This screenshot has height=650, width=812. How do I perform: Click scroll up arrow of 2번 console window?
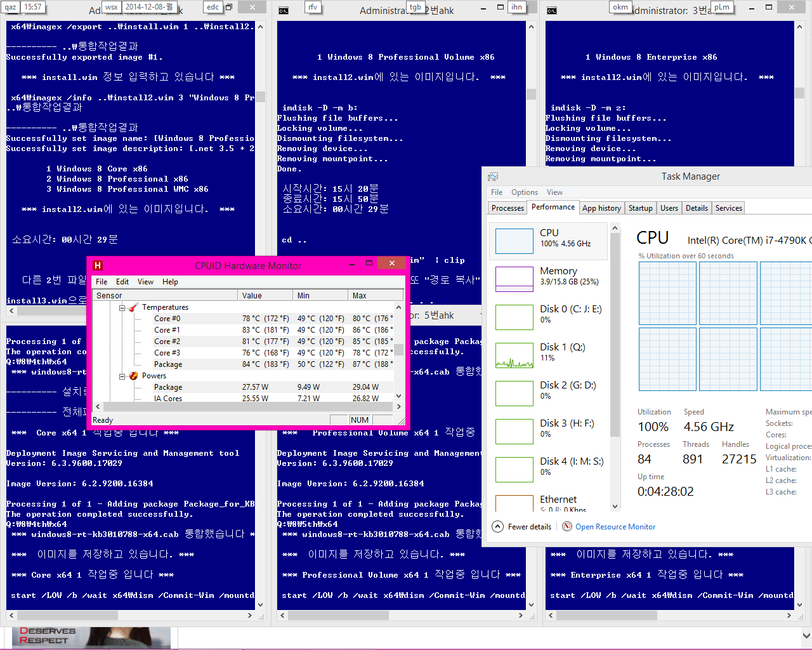531,27
